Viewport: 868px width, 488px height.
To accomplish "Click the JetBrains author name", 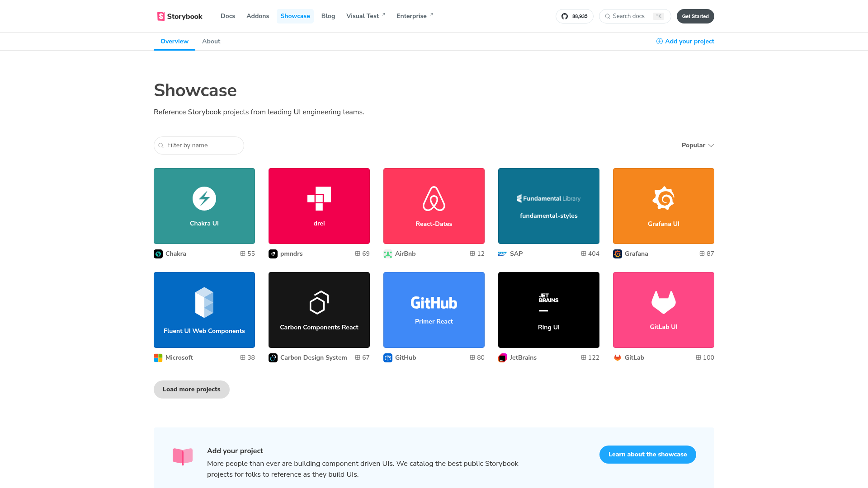I will 523,358.
